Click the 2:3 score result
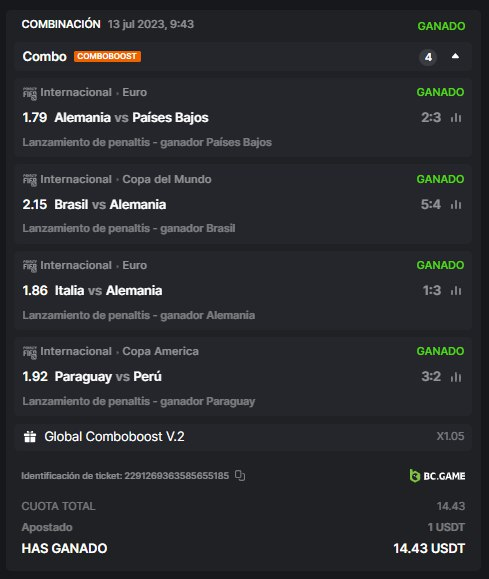The width and height of the screenshot is (489, 579). [x=431, y=117]
